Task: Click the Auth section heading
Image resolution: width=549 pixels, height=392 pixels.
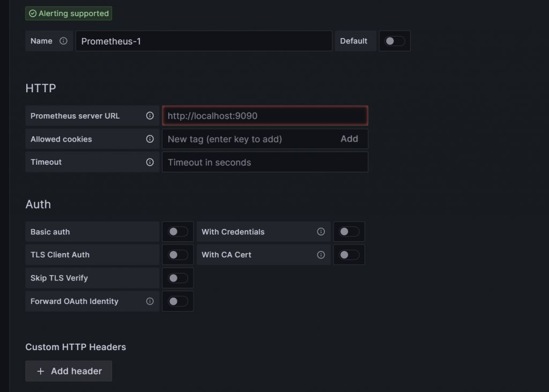Action: (38, 204)
